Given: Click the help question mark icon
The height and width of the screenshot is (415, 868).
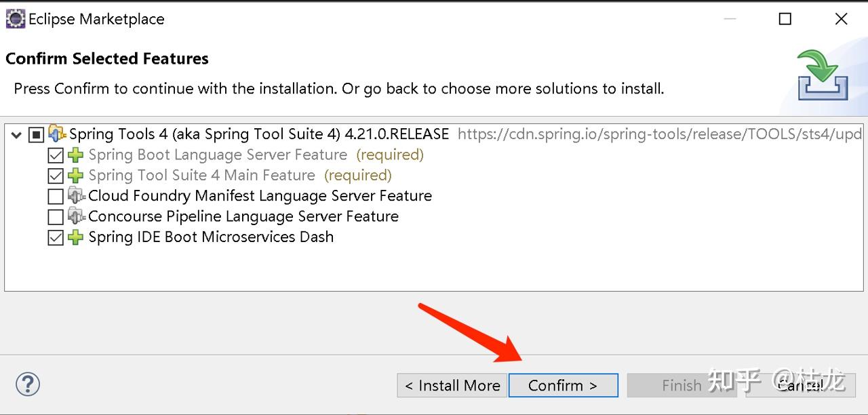Looking at the screenshot, I should click(x=28, y=384).
